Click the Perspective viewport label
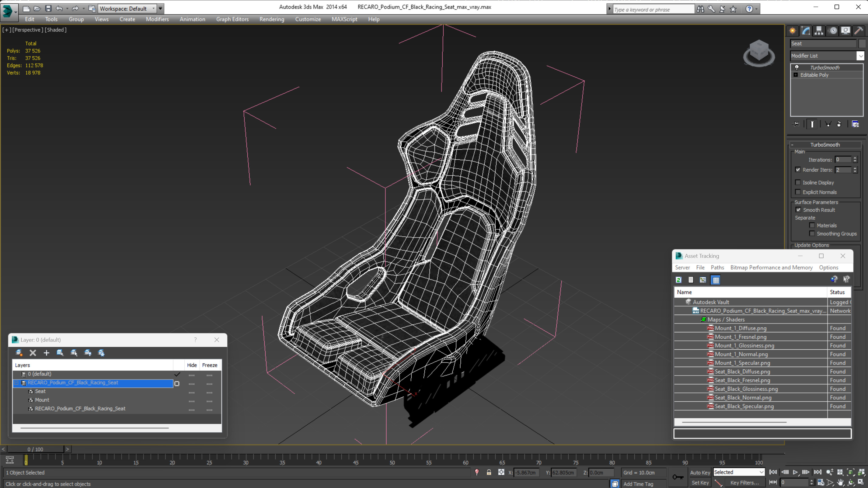 28,29
